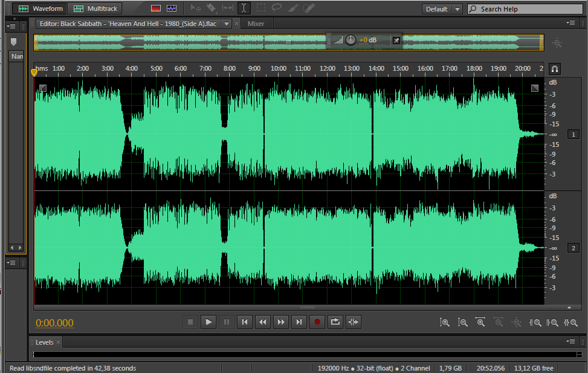The image size is (588, 373).
Task: Zoom to selection
Action: (570, 322)
